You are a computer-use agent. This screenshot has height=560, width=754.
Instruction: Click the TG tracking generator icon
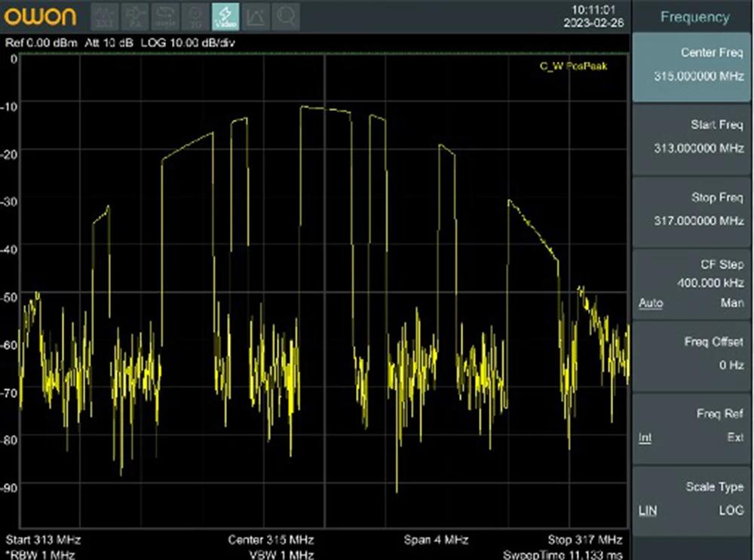195,16
